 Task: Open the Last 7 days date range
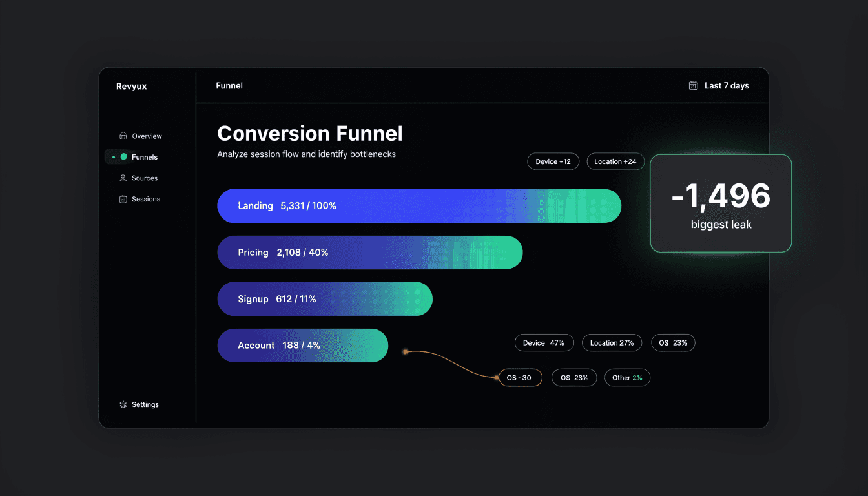tap(719, 85)
